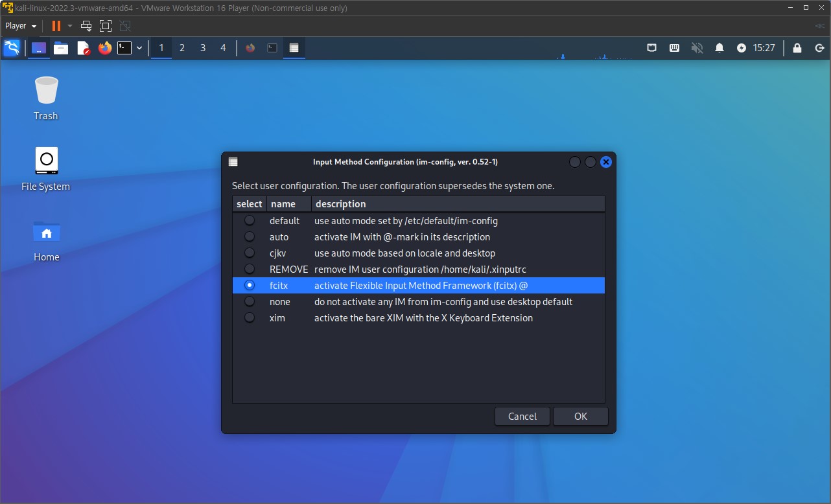The width and height of the screenshot is (831, 504).
Task: Click the 'cjkv' name cell
Action: 278,253
